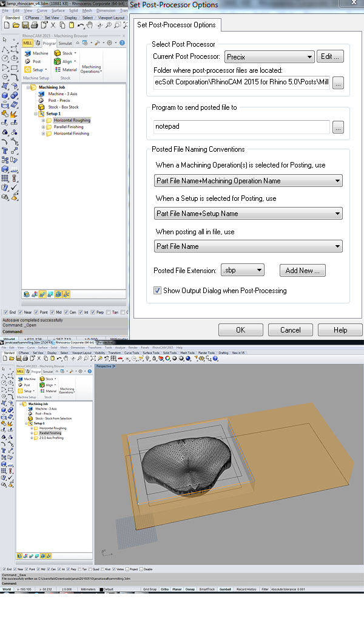Toggle Show Output Dialog when Post-Processing checkbox
The image size is (364, 636).
157,291
